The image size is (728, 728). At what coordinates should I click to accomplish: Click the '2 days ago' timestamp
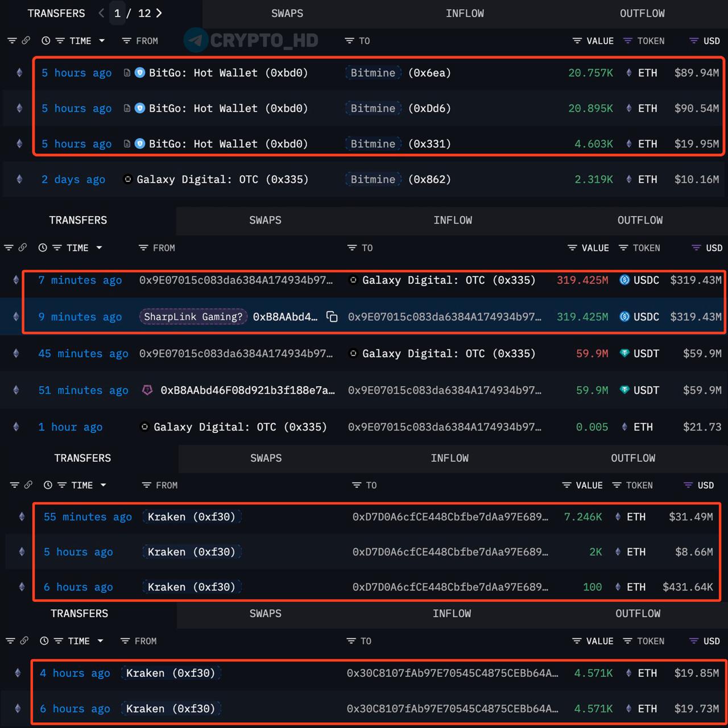pos(73,179)
